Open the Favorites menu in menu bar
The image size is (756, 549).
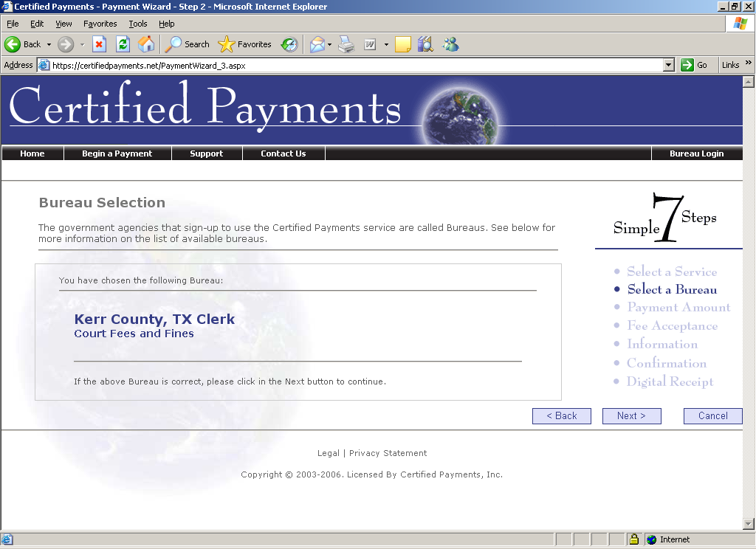click(100, 24)
